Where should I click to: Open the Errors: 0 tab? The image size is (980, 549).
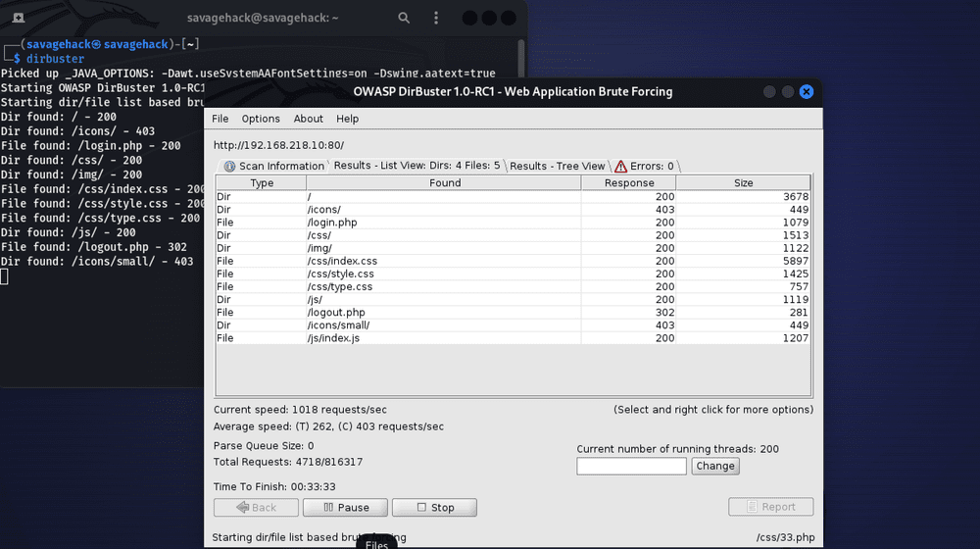645,166
